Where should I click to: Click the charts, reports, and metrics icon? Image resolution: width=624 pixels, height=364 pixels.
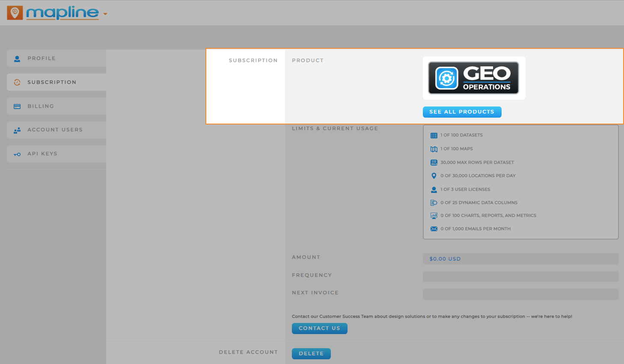(434, 216)
